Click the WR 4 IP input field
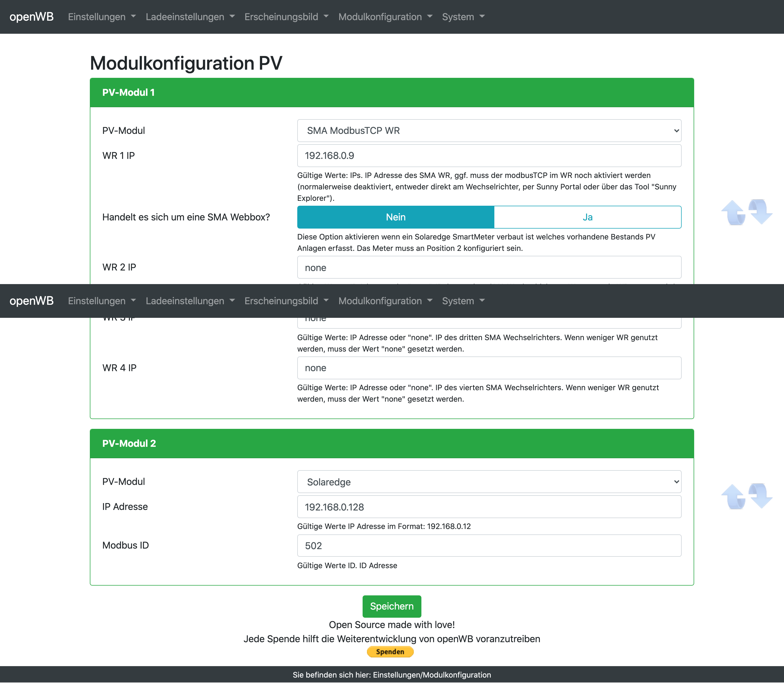784x683 pixels. (489, 368)
